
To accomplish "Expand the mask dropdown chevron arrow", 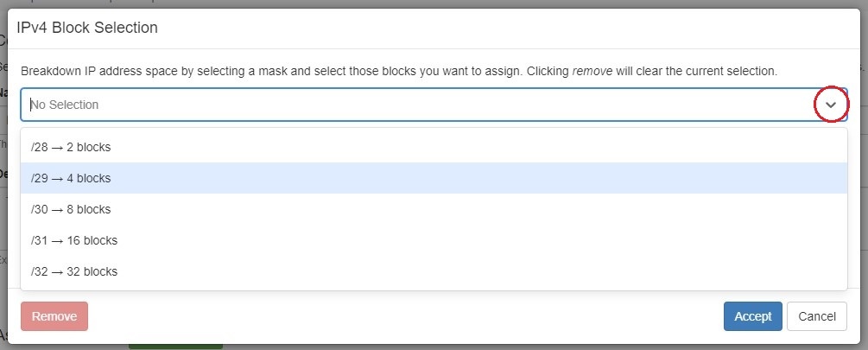I will [831, 105].
